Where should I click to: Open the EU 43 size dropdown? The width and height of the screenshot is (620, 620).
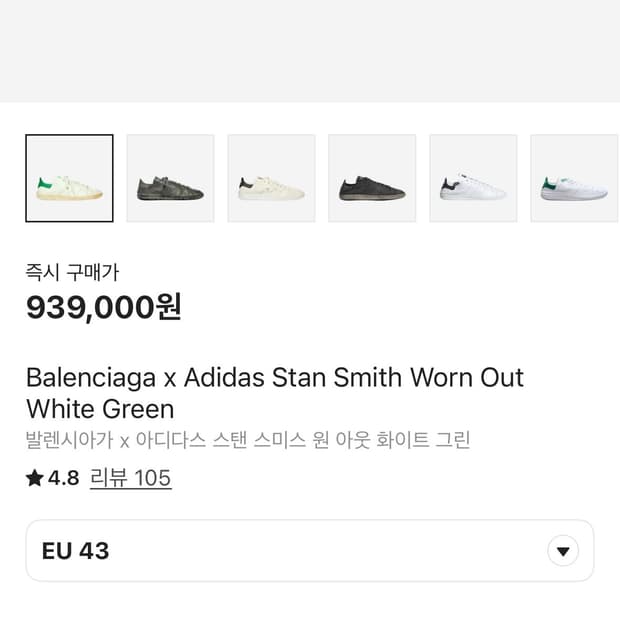(309, 551)
